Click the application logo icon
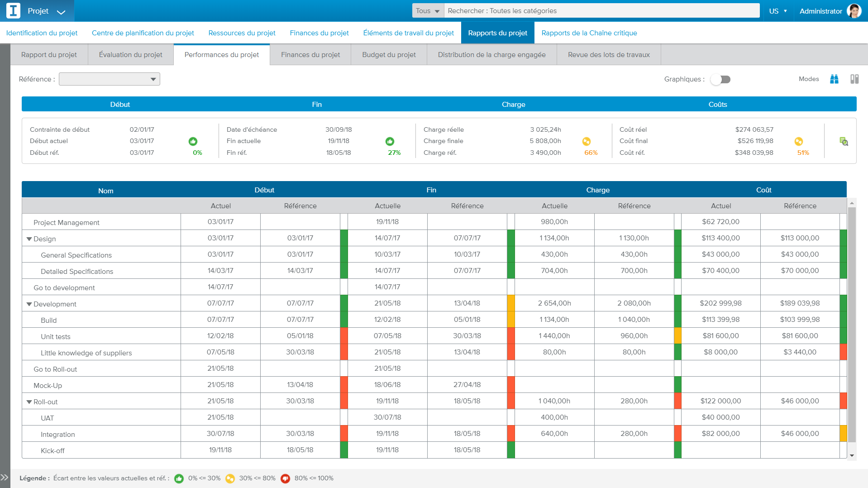This screenshot has width=868, height=488. [x=14, y=11]
